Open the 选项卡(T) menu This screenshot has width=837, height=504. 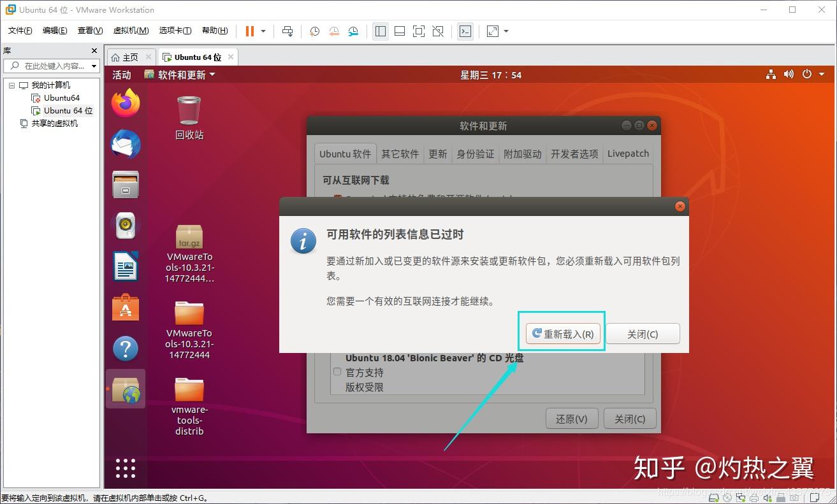tap(175, 31)
